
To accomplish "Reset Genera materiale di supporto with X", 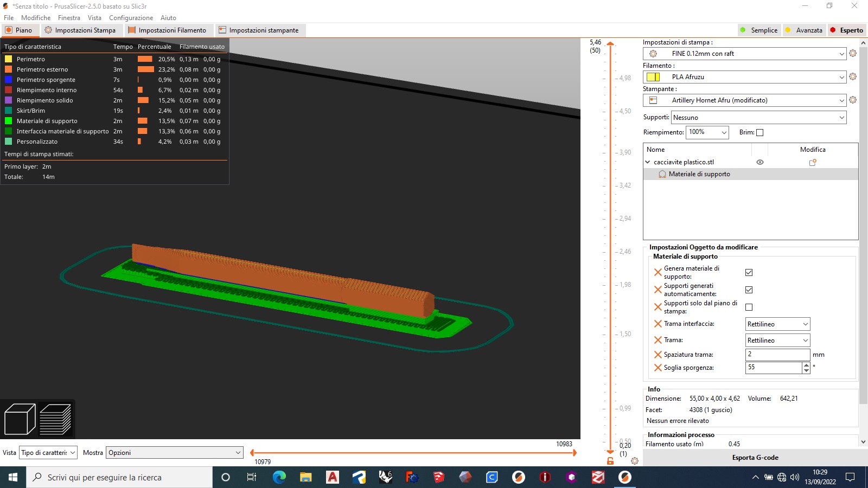I will coord(658,272).
